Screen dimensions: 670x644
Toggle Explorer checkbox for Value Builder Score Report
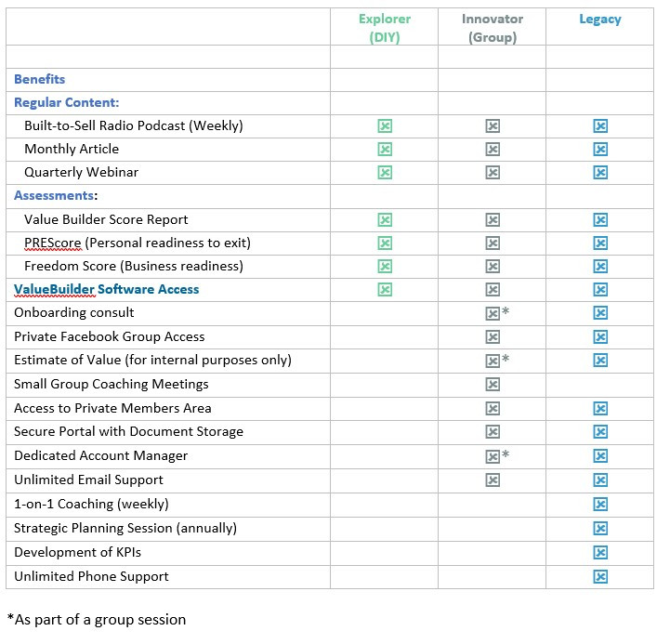click(385, 219)
